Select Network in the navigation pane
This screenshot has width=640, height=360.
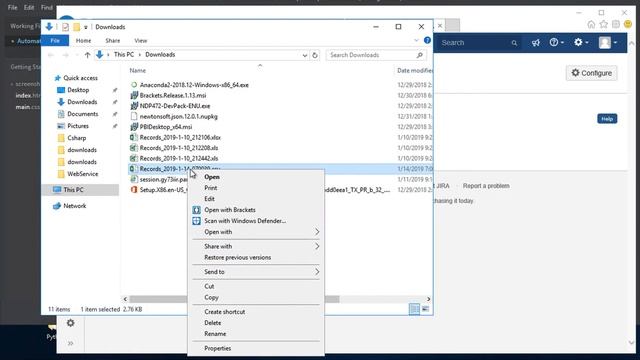tap(75, 206)
